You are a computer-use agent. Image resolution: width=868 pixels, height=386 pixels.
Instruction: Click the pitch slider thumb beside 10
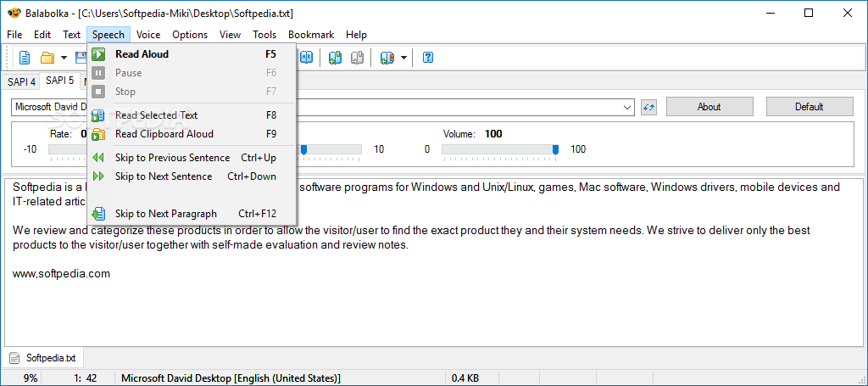[303, 149]
